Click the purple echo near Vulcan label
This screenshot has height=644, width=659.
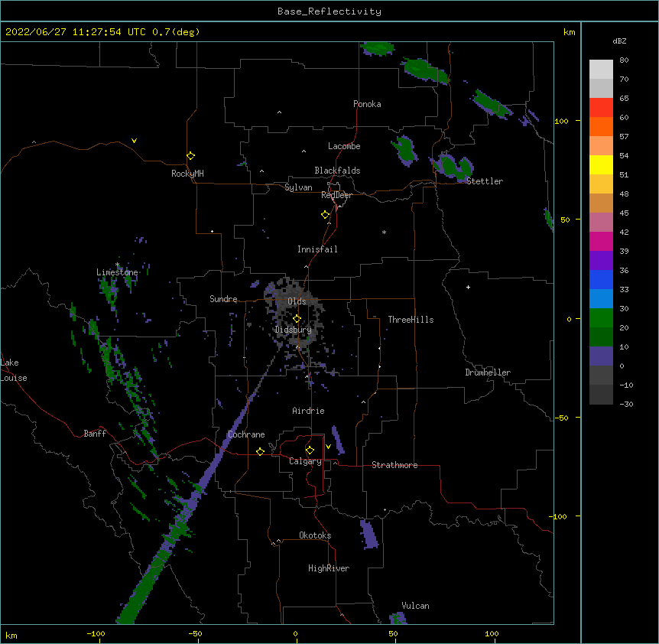point(398,618)
